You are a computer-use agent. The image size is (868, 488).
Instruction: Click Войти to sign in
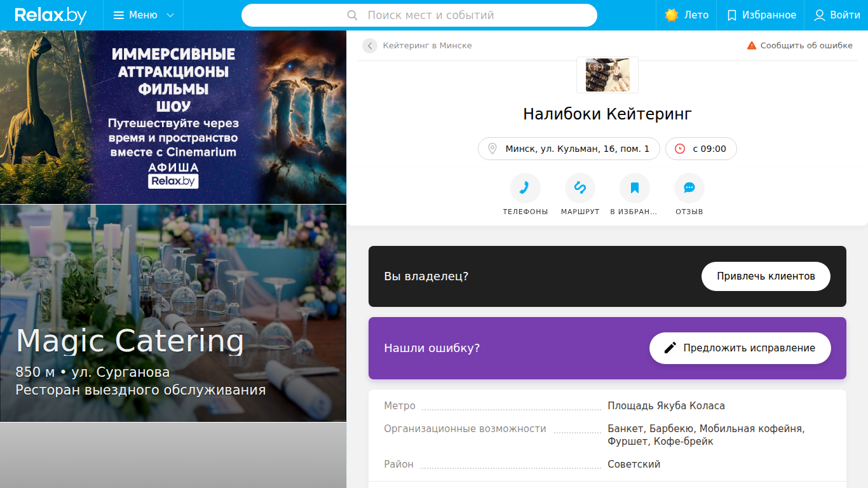(837, 15)
